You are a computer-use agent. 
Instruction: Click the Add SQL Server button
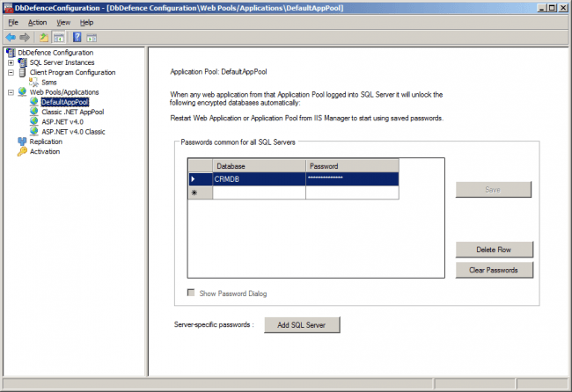302,325
